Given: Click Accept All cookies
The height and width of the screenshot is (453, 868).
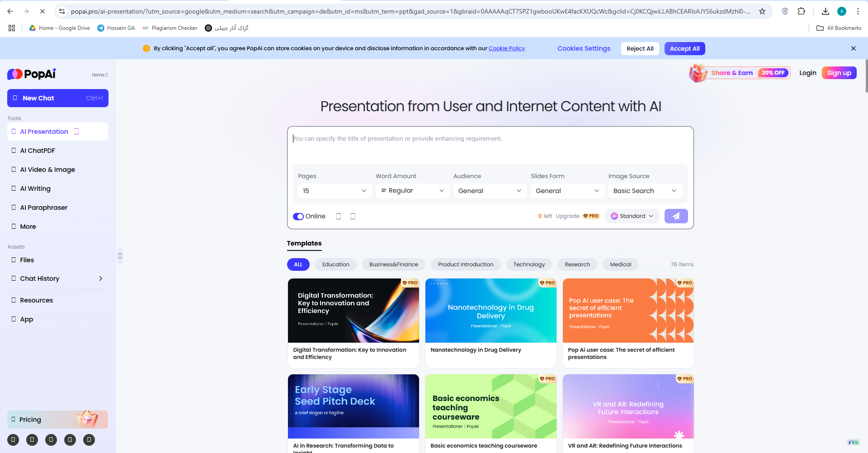Looking at the screenshot, I should (x=684, y=48).
